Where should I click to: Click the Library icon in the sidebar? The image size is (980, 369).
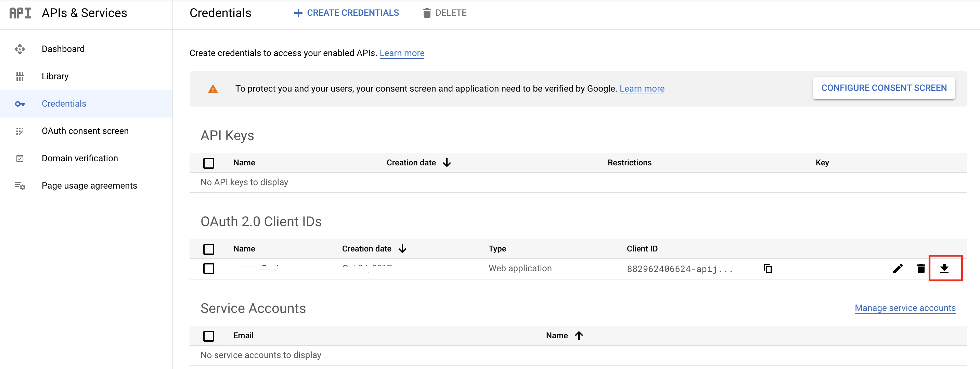coord(20,77)
